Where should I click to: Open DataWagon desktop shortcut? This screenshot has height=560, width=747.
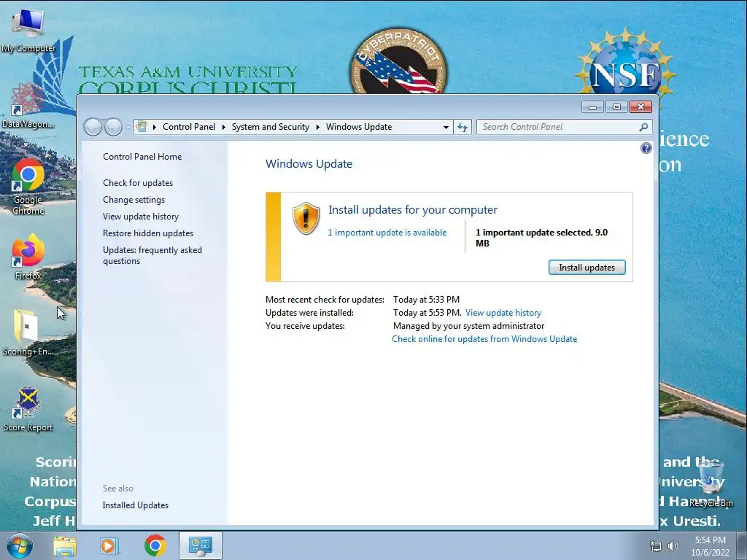click(x=28, y=105)
